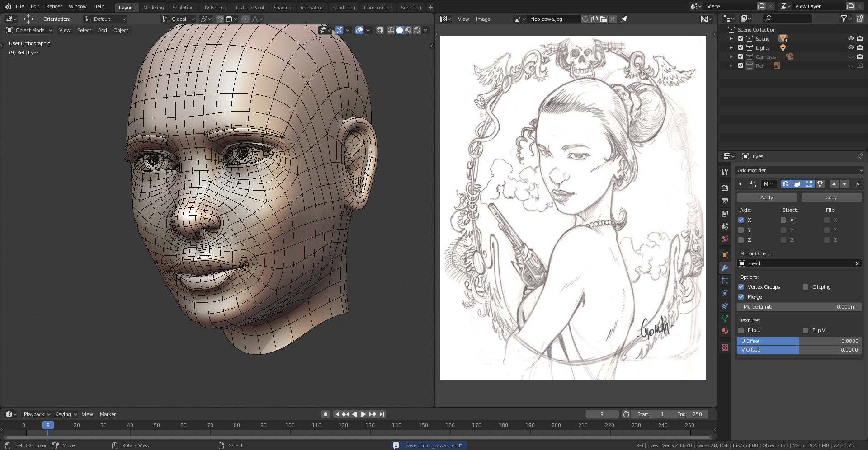Enable Flip U texture option
Image resolution: width=868 pixels, height=450 pixels.
coord(741,330)
